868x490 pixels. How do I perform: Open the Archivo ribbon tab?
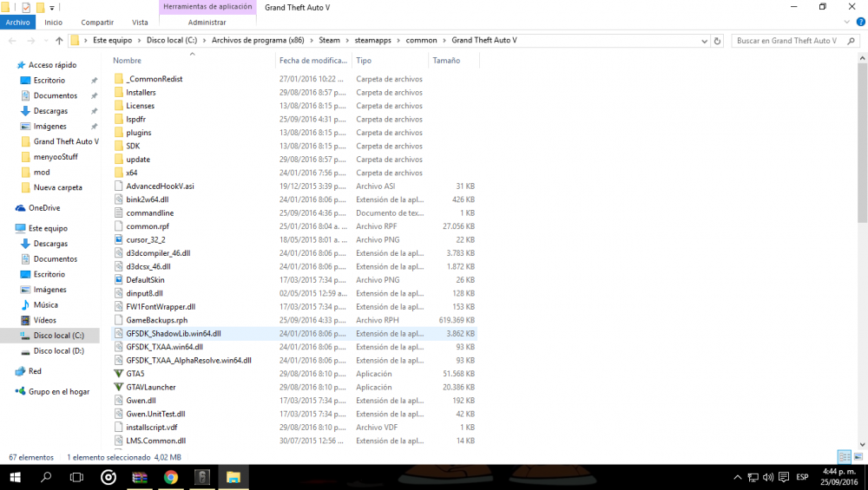[x=17, y=23]
